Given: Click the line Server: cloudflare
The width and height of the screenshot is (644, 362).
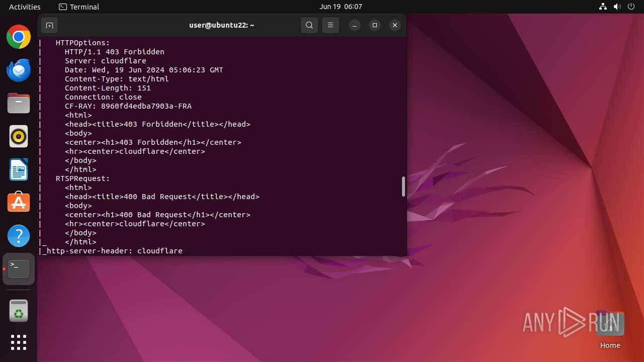Looking at the screenshot, I should click(x=105, y=61).
